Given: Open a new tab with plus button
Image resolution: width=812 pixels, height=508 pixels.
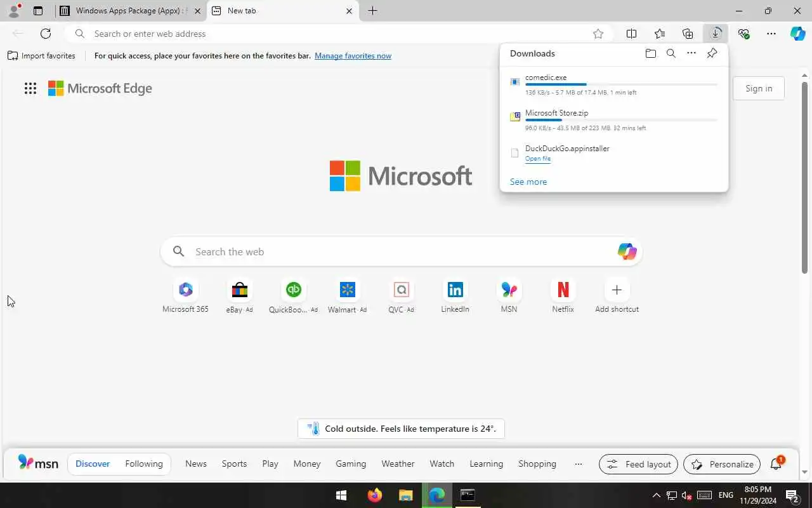Looking at the screenshot, I should (372, 11).
